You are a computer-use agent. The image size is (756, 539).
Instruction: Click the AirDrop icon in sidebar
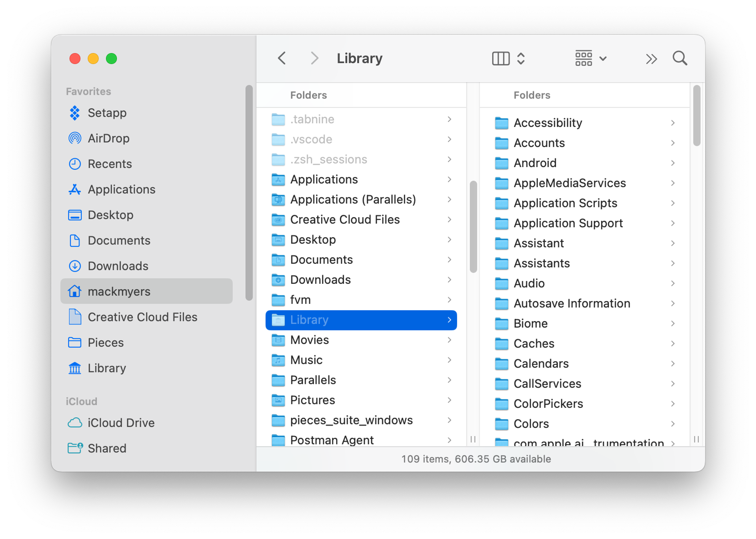pyautogui.click(x=75, y=138)
